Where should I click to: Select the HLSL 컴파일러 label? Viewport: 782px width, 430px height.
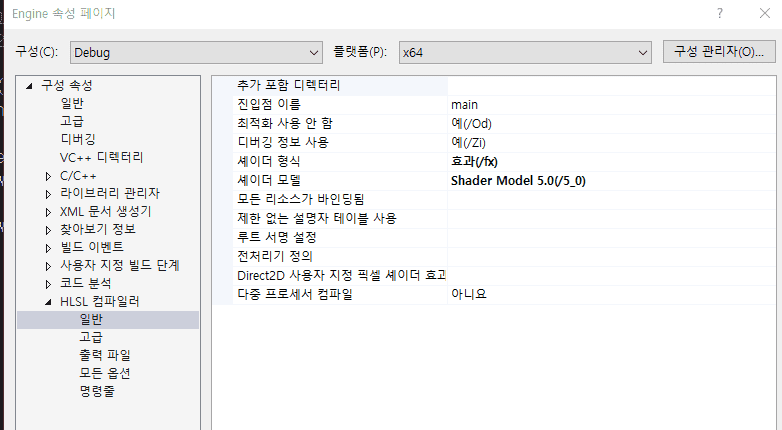pyautogui.click(x=100, y=301)
